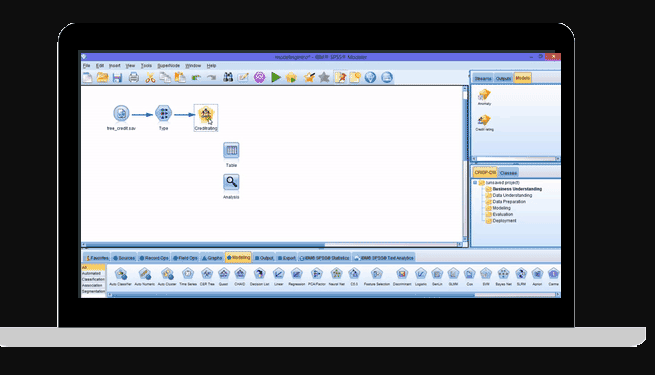
Task: Open the Tools menu
Action: click(146, 66)
